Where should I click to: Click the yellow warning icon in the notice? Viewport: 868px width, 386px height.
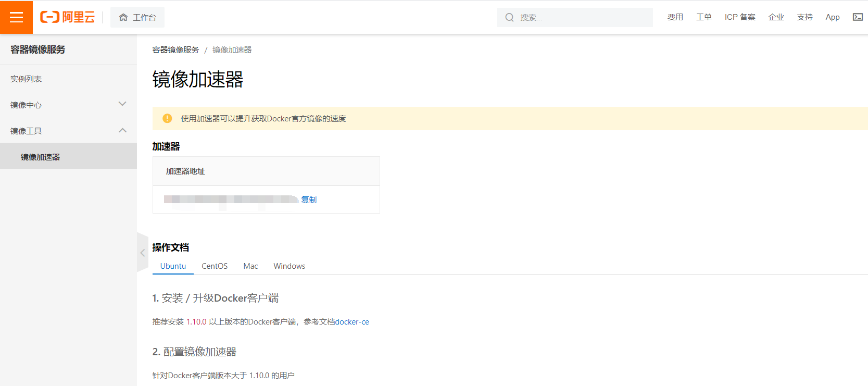coord(167,118)
